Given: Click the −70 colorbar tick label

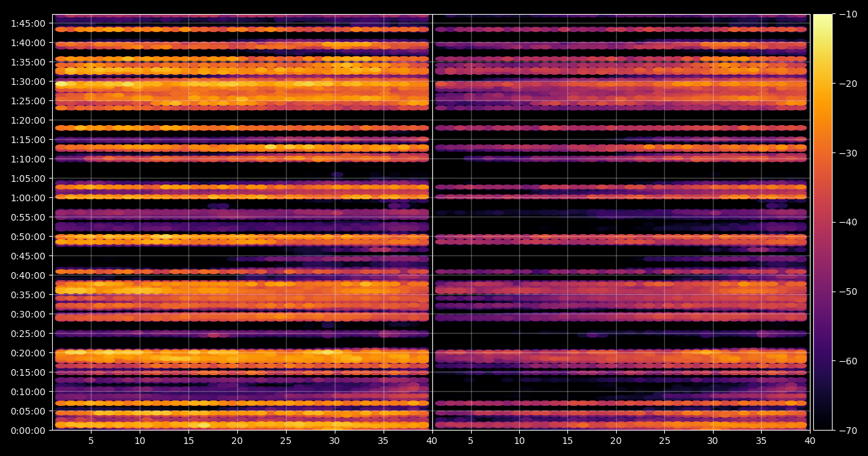Looking at the screenshot, I should [848, 431].
